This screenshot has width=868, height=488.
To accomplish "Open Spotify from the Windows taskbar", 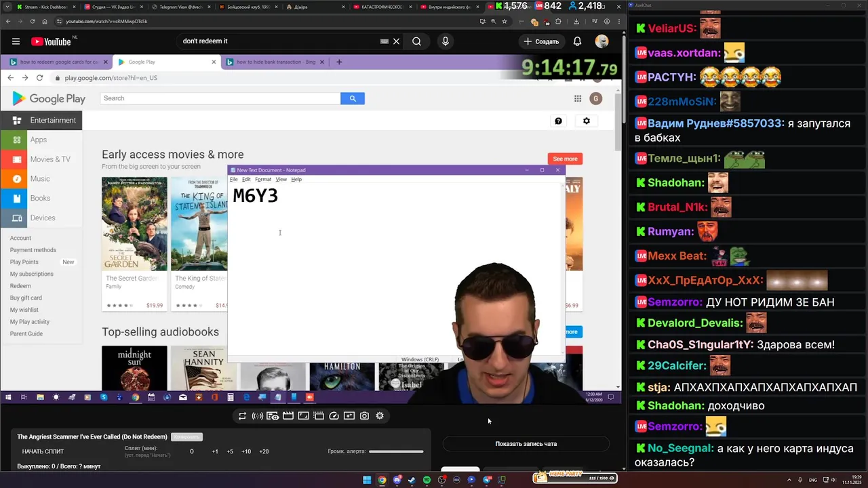I will point(427,480).
